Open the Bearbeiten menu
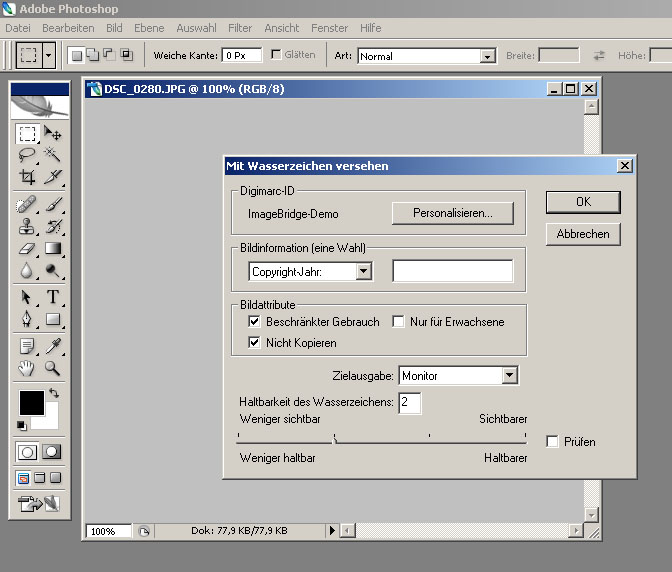 (x=68, y=28)
